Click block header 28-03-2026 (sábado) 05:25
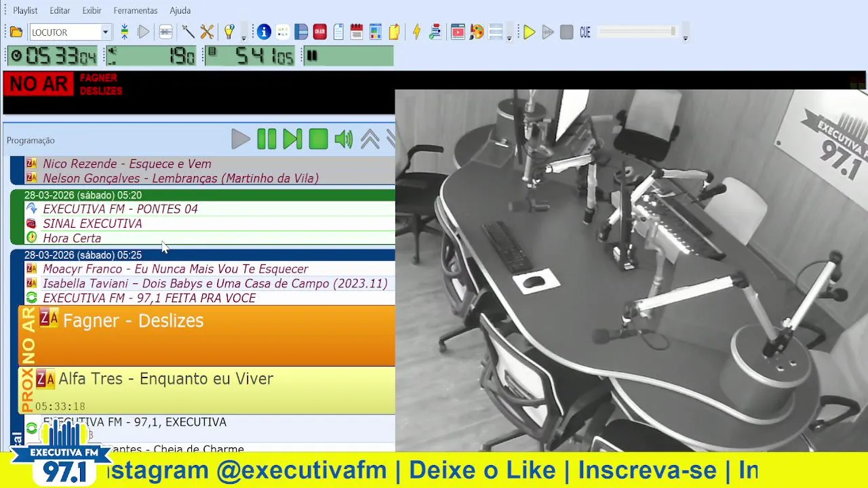868x488 pixels. [x=209, y=255]
